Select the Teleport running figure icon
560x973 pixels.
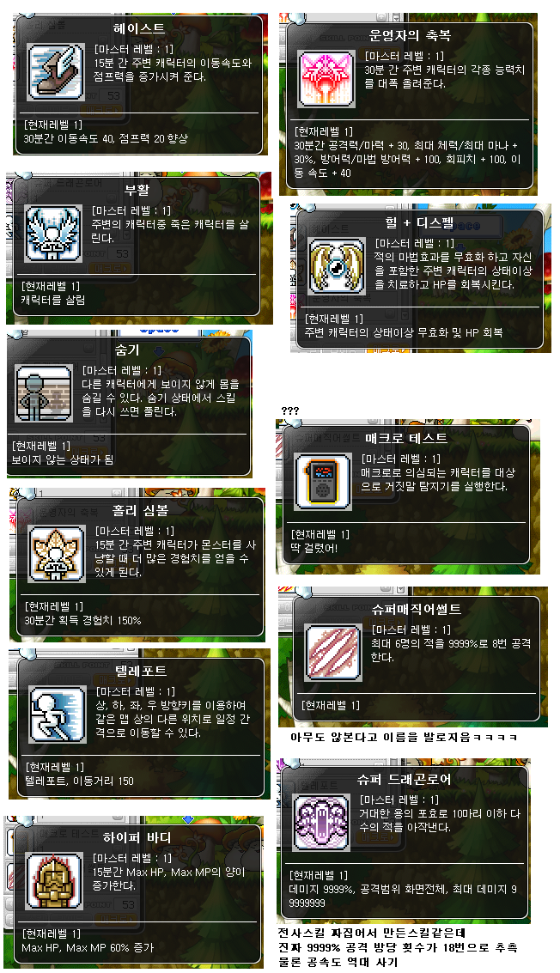click(58, 715)
